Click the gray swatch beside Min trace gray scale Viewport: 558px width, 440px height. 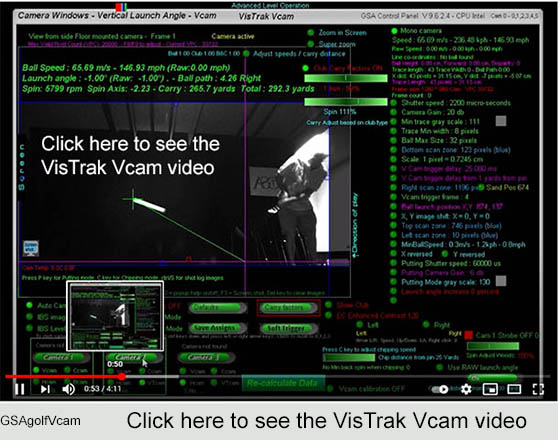pyautogui.click(x=501, y=121)
